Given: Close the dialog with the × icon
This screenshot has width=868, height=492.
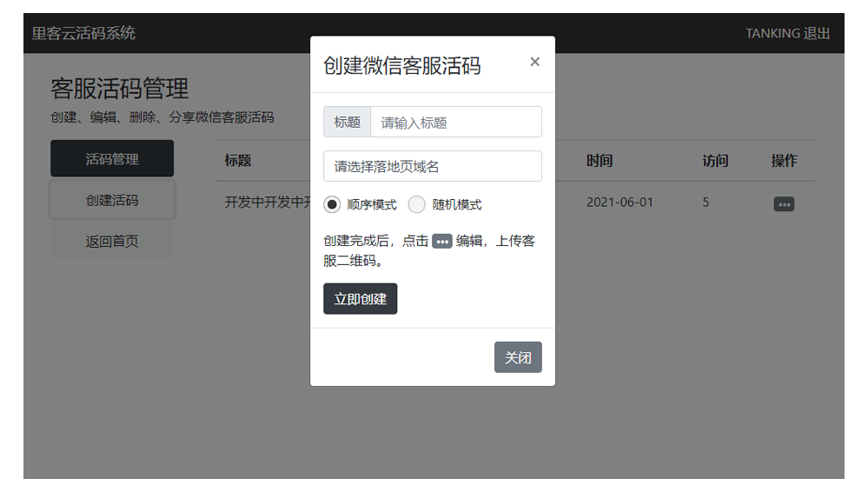Looking at the screenshot, I should pyautogui.click(x=534, y=62).
